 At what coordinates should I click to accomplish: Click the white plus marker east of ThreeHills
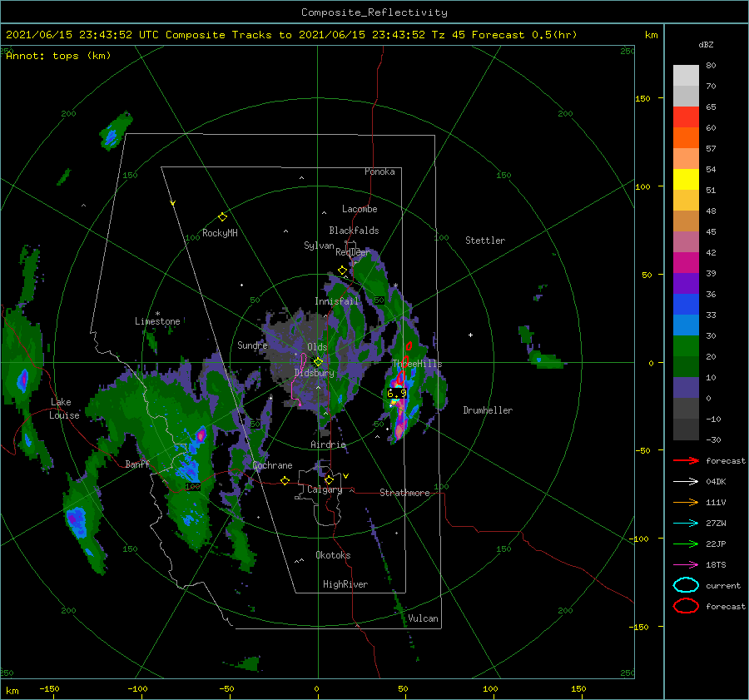click(x=470, y=335)
